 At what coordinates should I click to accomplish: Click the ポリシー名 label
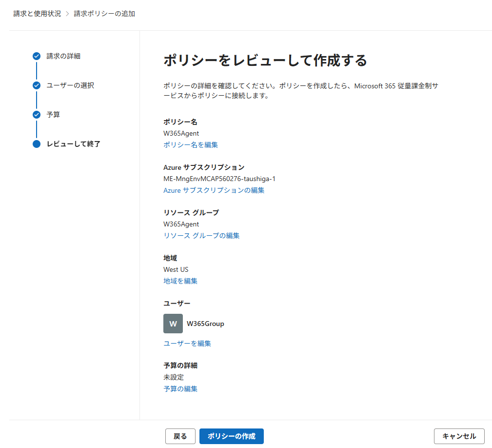[x=180, y=122]
